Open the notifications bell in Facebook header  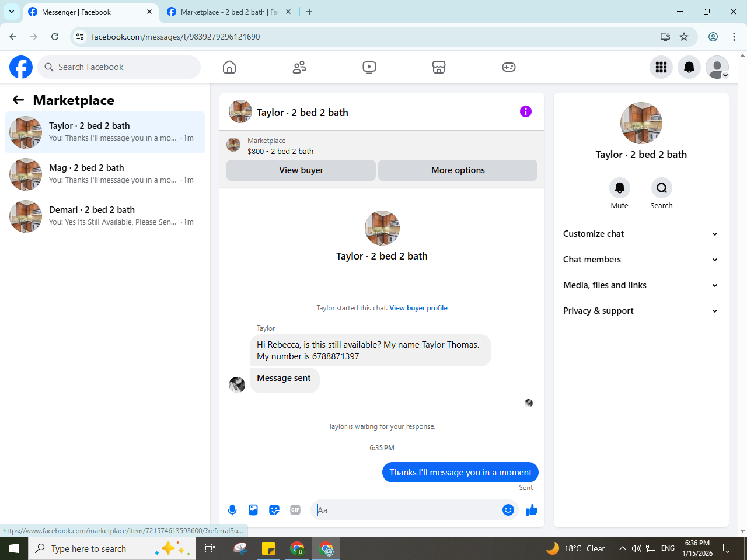pyautogui.click(x=689, y=67)
